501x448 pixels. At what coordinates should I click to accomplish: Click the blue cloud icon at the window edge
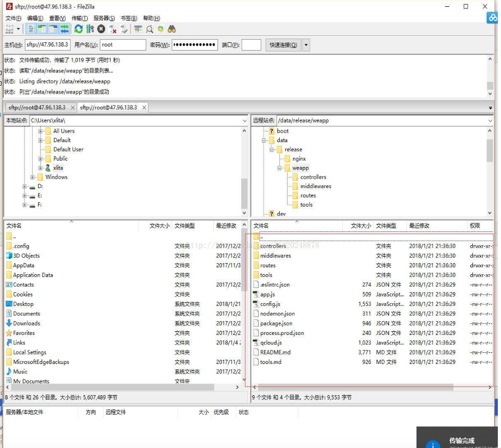tap(493, 17)
